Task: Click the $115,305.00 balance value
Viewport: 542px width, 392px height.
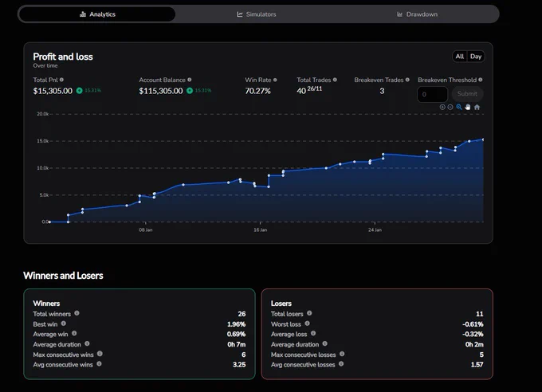Action: pos(161,91)
